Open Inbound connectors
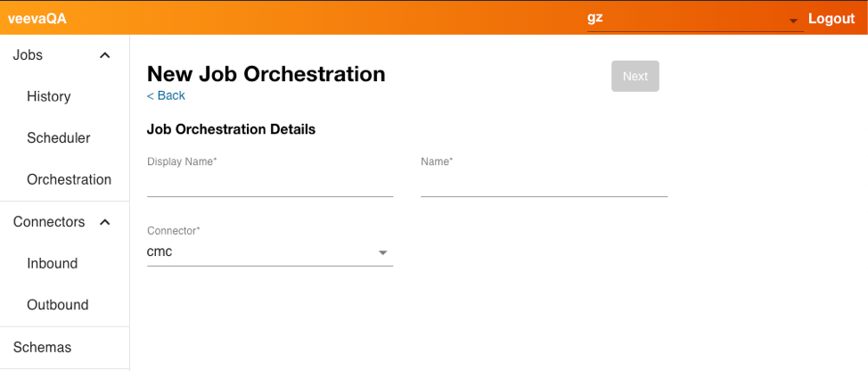The height and width of the screenshot is (371, 868). 53,263
